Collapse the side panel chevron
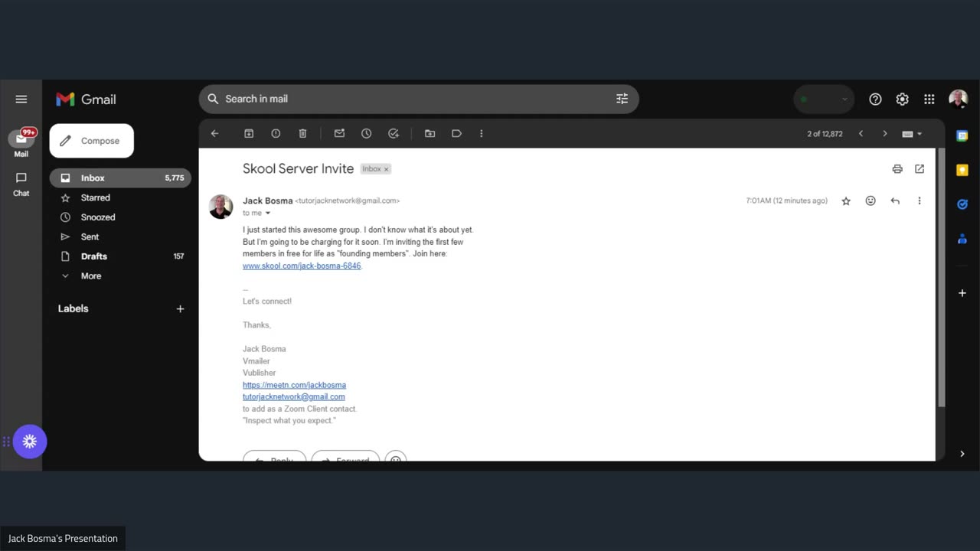This screenshot has width=980, height=551. pos(962,454)
